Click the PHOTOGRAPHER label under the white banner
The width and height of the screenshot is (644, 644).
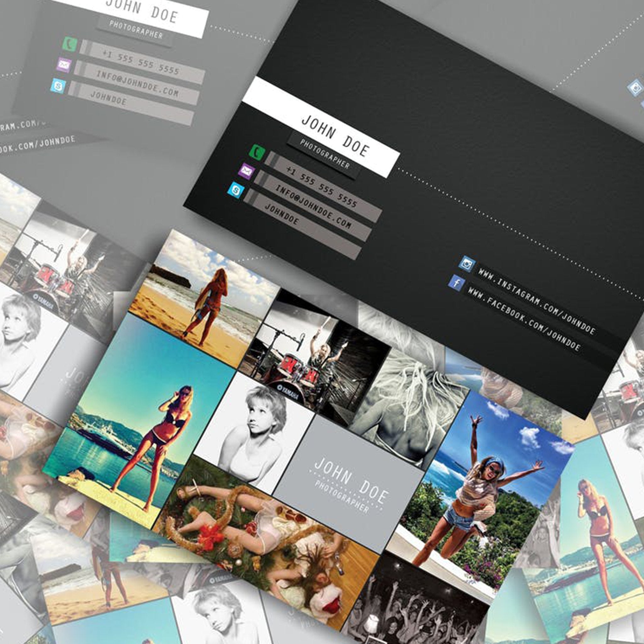325,154
